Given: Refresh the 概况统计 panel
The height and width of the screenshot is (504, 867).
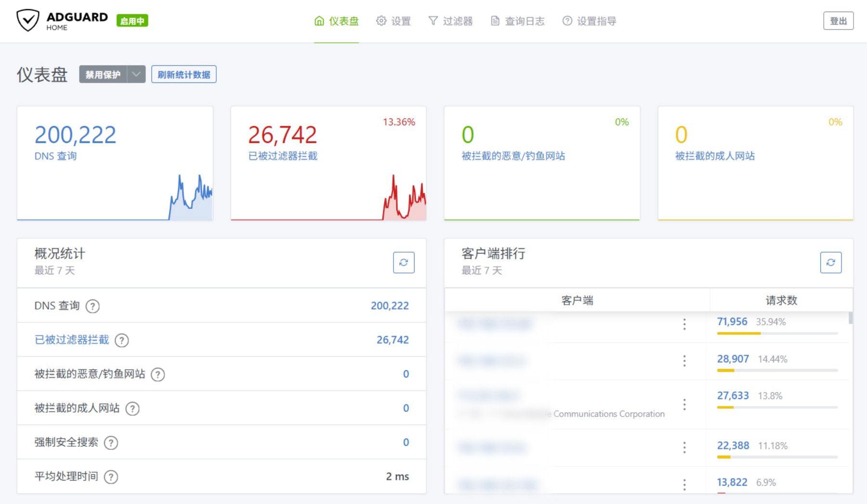Looking at the screenshot, I should tap(403, 262).
